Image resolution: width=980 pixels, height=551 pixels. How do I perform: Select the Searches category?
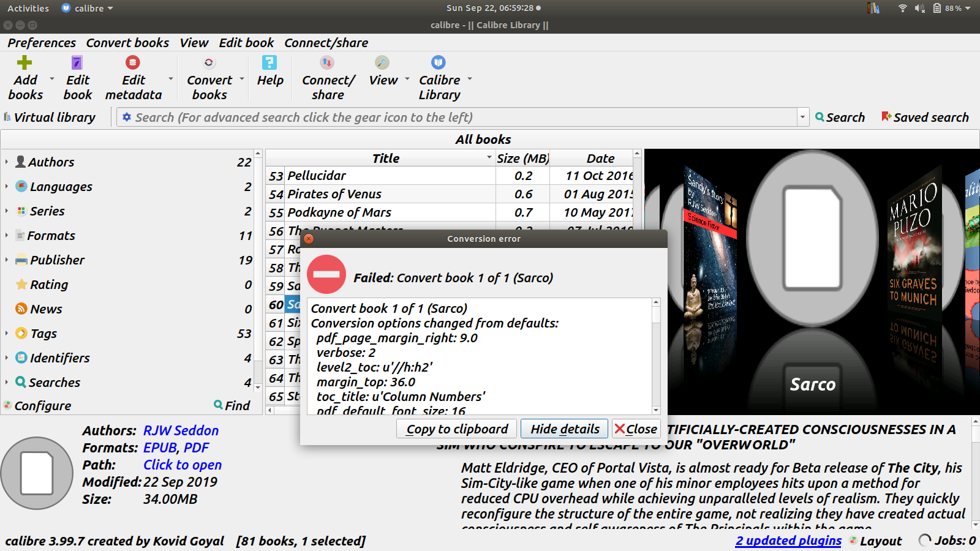tap(55, 383)
